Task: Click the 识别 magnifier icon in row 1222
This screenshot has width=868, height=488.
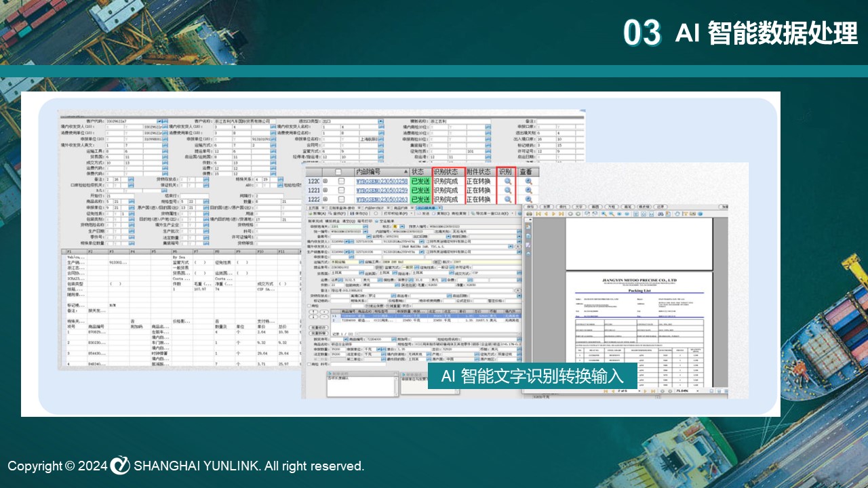Action: click(x=507, y=200)
